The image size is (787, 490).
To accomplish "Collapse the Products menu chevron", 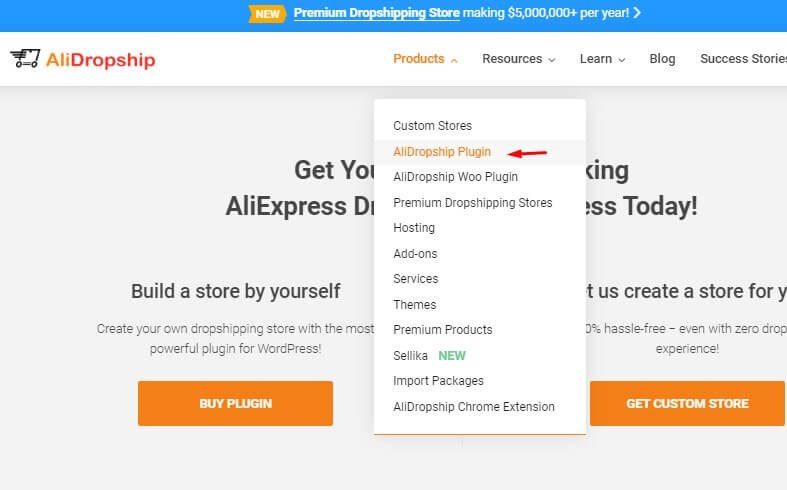I will pyautogui.click(x=454, y=60).
